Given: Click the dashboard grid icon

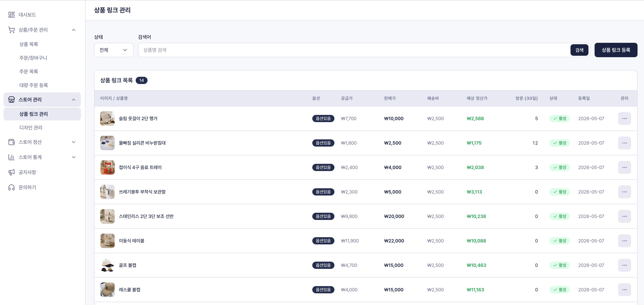Looking at the screenshot, I should (x=11, y=15).
